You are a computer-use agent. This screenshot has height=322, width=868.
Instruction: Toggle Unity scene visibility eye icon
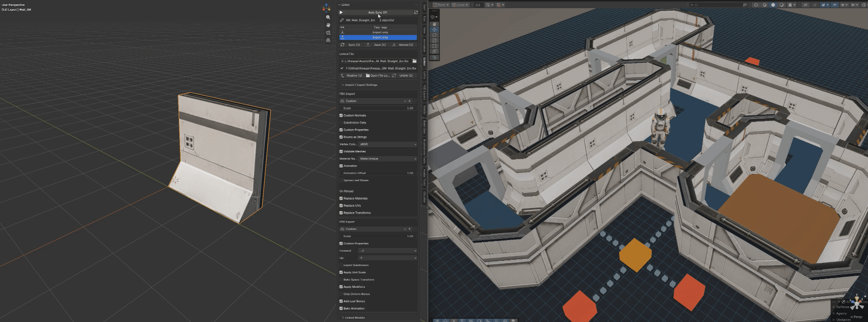click(x=835, y=5)
